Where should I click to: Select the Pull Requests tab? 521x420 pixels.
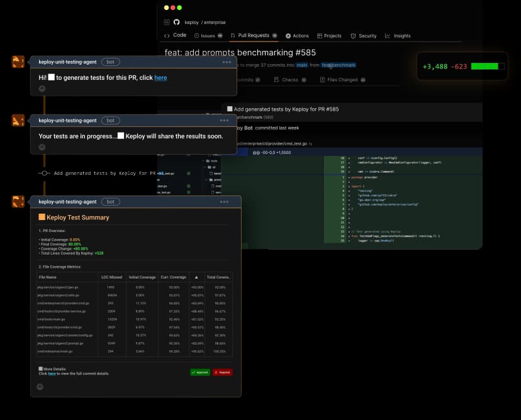[254, 36]
